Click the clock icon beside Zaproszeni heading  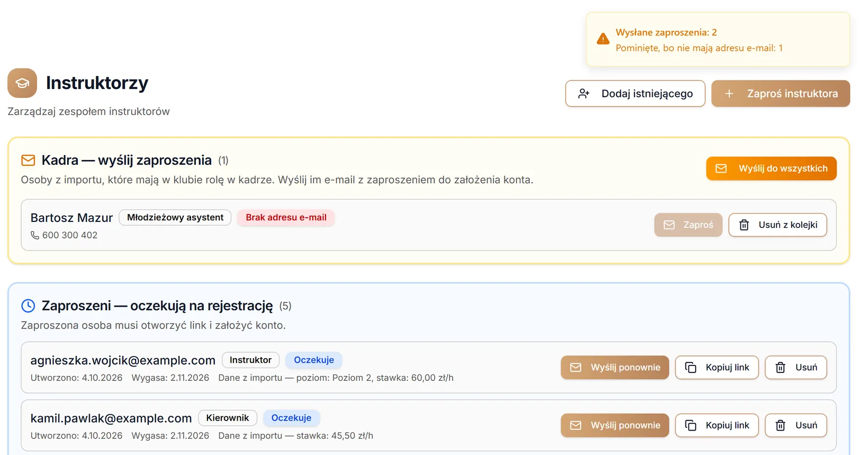click(28, 306)
